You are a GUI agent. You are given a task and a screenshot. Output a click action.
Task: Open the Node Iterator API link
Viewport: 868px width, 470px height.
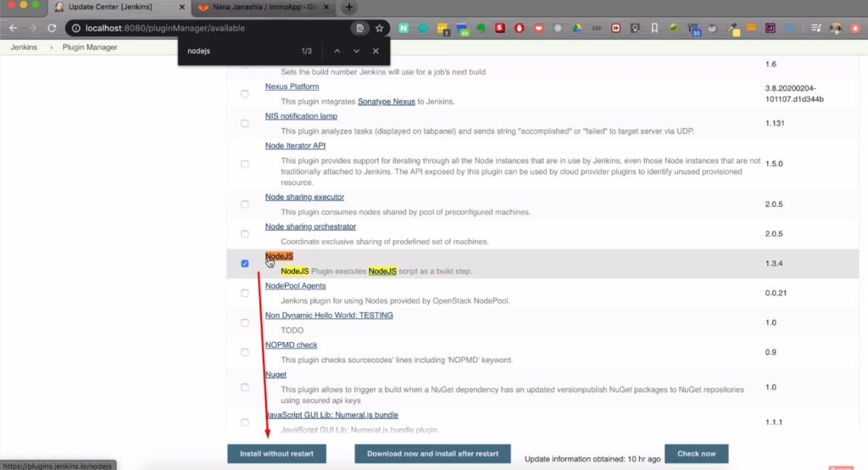[x=295, y=145]
